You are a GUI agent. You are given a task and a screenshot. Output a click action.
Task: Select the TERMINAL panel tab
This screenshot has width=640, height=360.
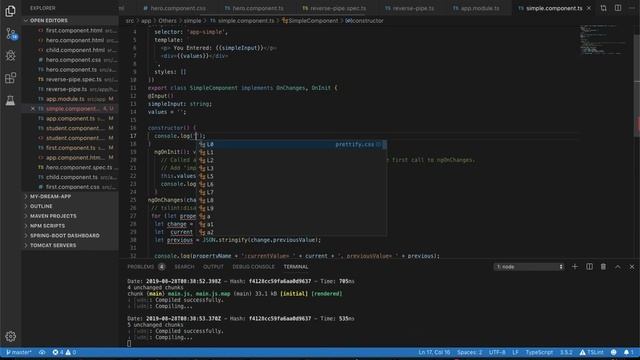(296, 267)
